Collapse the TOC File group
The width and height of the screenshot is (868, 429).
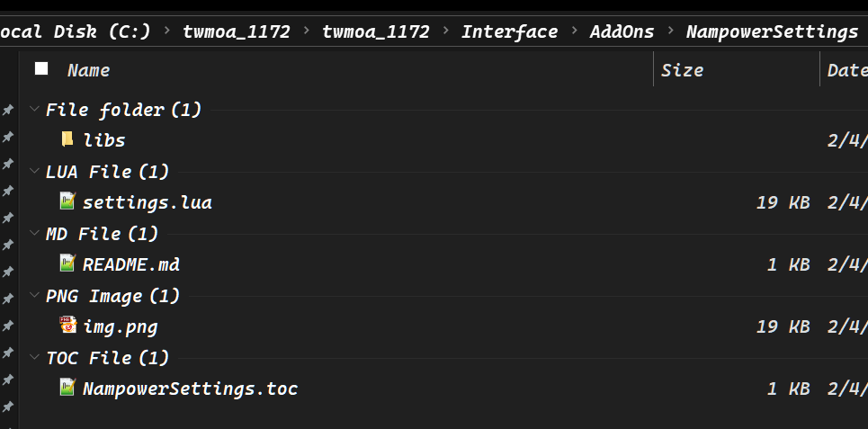(x=34, y=358)
